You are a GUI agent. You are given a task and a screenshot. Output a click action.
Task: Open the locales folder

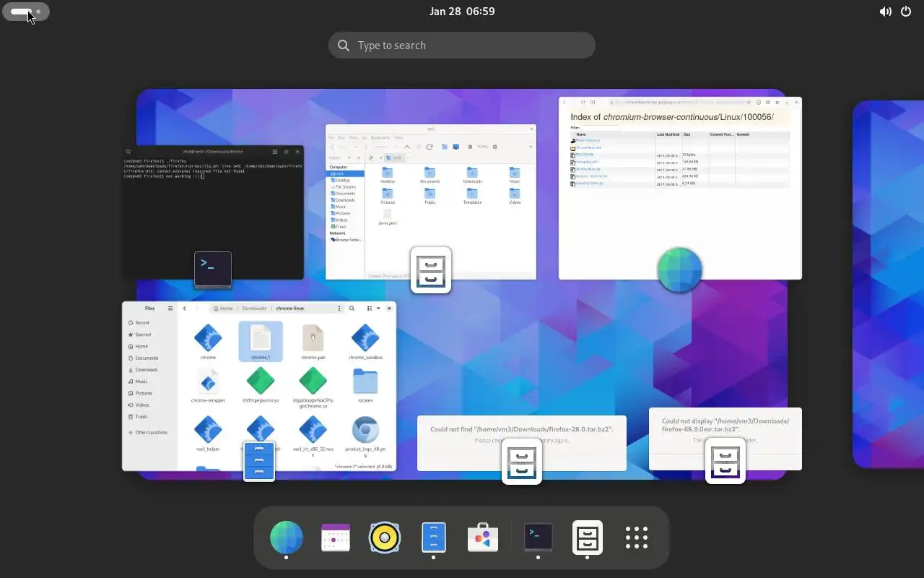click(365, 385)
